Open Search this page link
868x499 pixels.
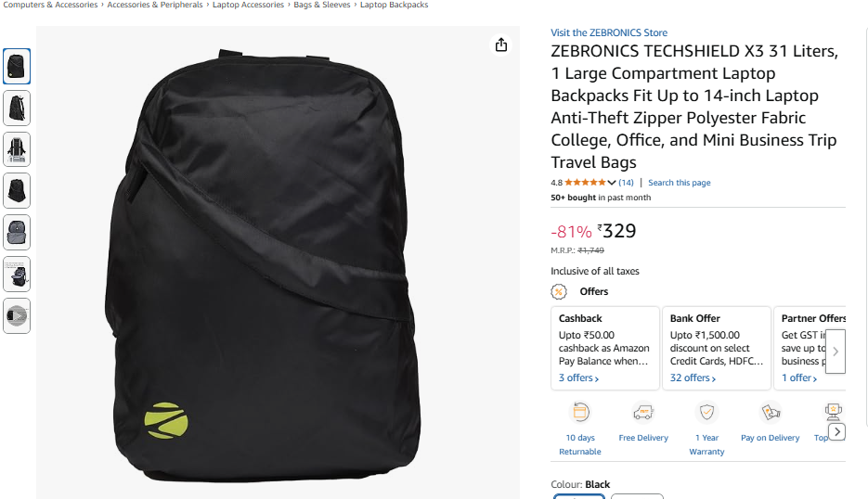click(x=680, y=183)
